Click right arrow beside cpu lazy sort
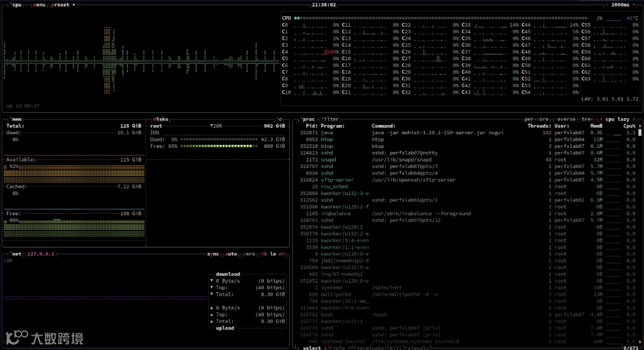The width and height of the screenshot is (644, 350). [634, 119]
